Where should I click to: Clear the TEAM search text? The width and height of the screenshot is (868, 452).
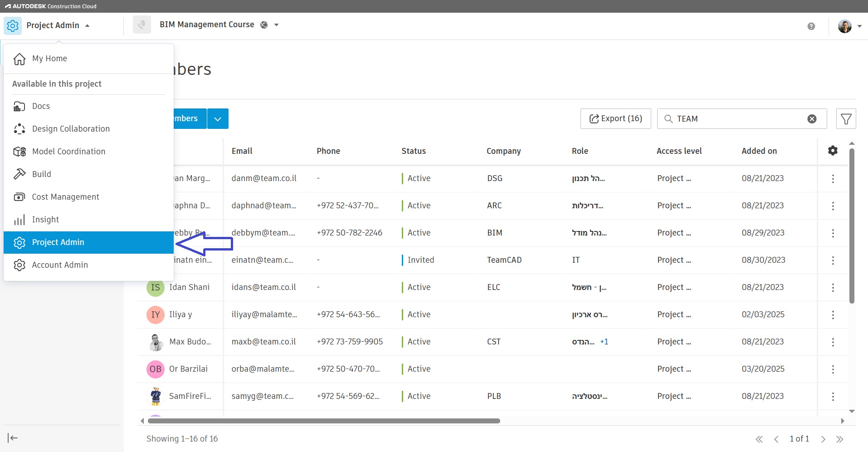(x=812, y=119)
